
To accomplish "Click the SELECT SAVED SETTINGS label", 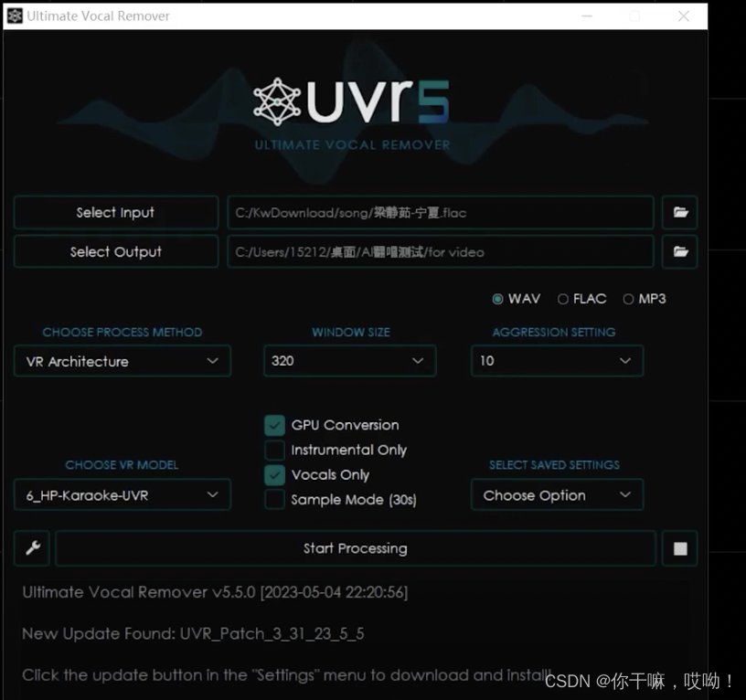I will 554,464.
